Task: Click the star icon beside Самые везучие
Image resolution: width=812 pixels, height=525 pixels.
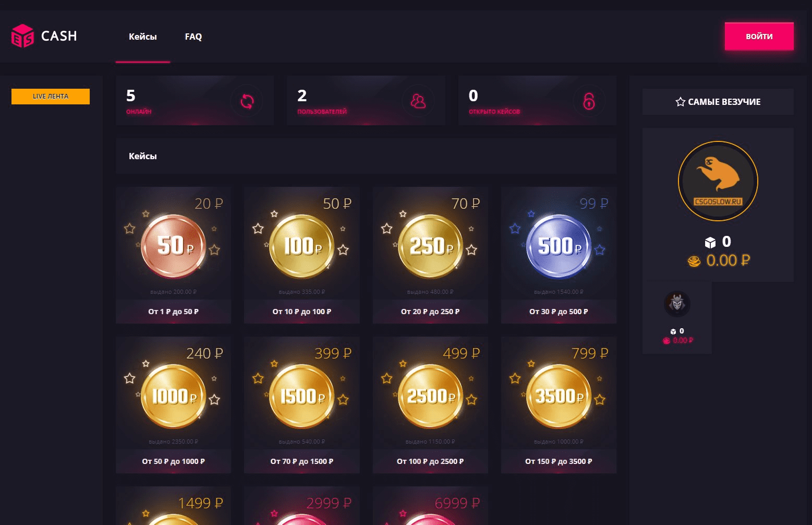Action: (x=680, y=102)
